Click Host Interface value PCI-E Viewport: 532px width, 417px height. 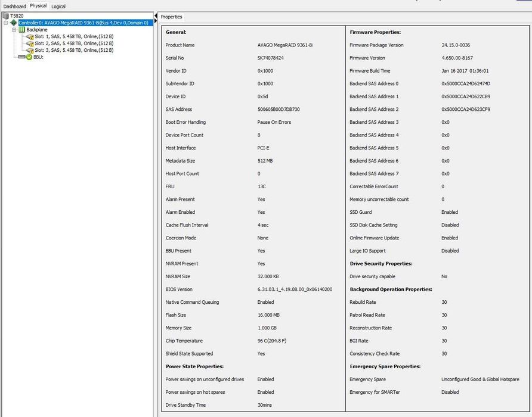[263, 148]
